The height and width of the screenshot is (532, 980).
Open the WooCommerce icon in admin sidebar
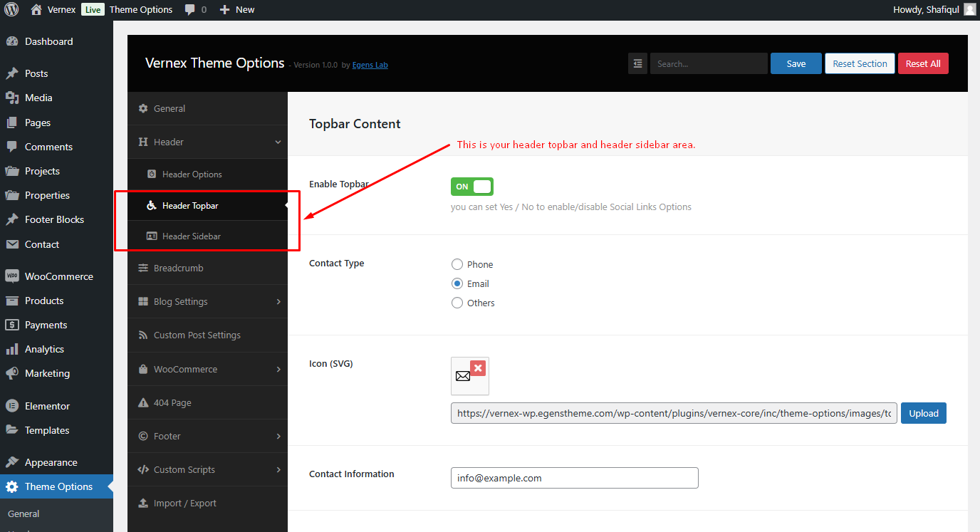[x=11, y=276]
